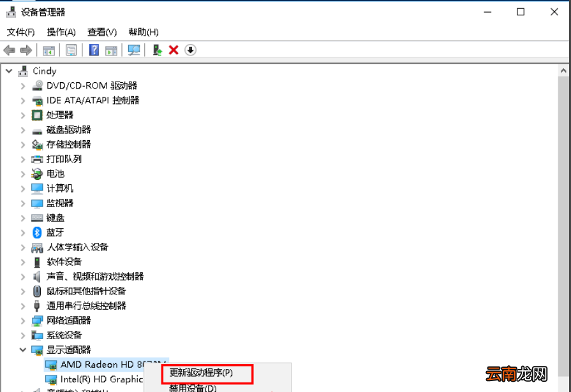Select the 系统设备 label
This screenshot has height=392, width=571.
(64, 335)
